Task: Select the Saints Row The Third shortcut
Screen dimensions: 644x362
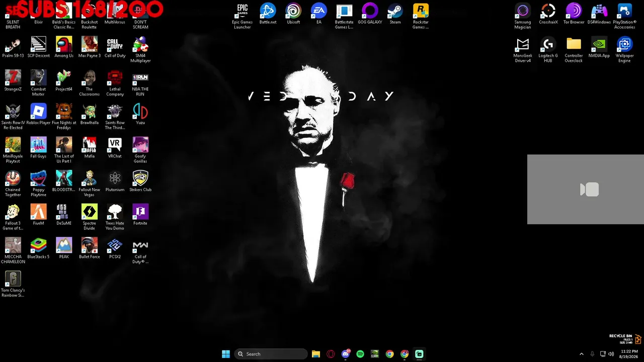Action: click(115, 117)
